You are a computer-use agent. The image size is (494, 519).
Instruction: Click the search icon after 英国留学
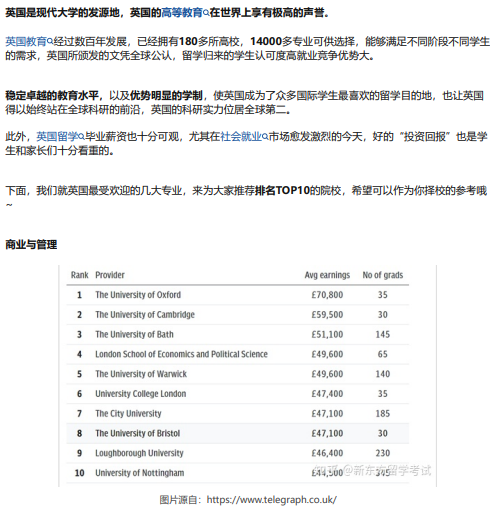(x=81, y=137)
